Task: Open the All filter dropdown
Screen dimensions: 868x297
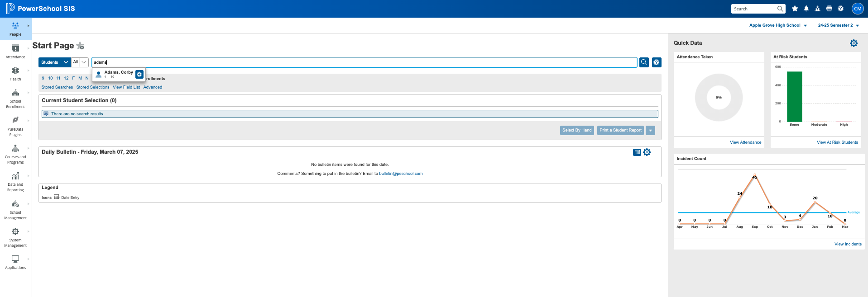Action: [80, 62]
